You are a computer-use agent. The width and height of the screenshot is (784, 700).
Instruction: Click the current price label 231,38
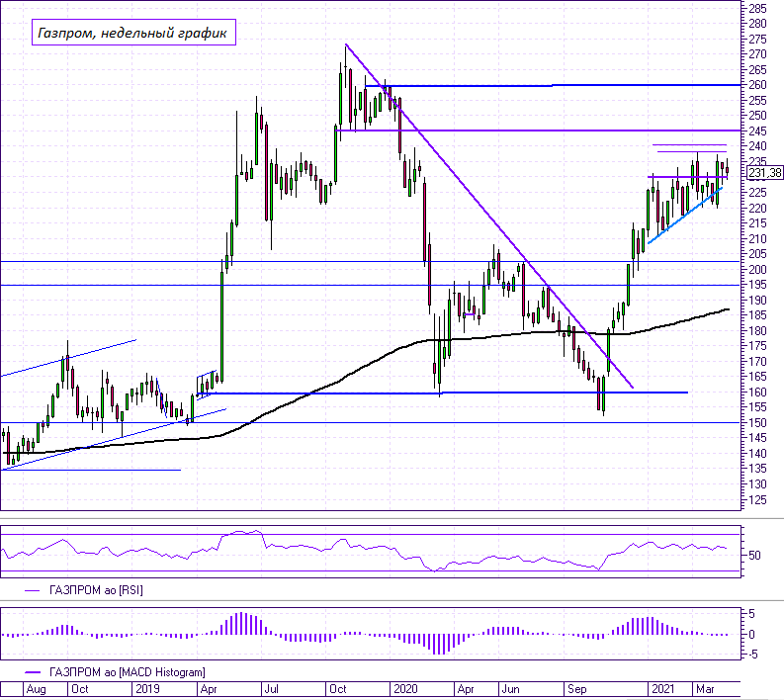pyautogui.click(x=764, y=173)
